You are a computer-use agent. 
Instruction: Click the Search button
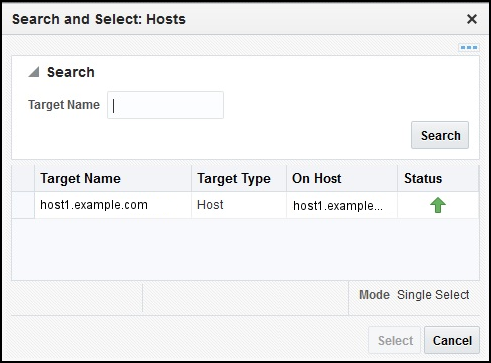coord(440,135)
